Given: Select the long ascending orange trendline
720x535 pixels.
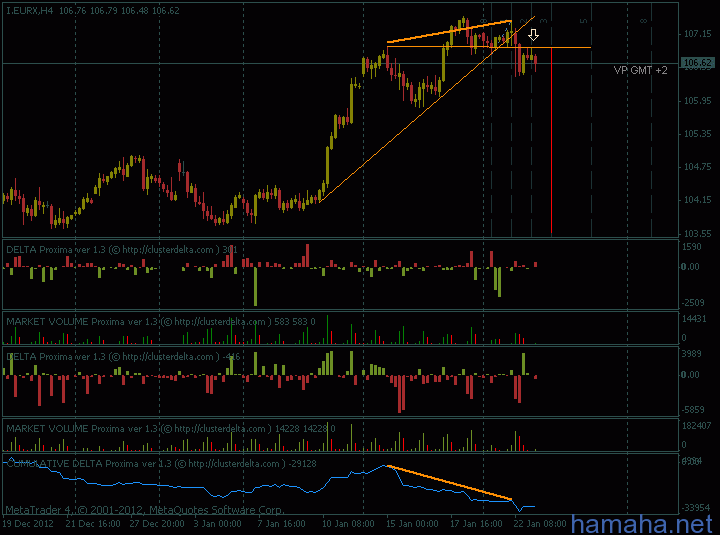Looking at the screenshot, I should [x=427, y=109].
